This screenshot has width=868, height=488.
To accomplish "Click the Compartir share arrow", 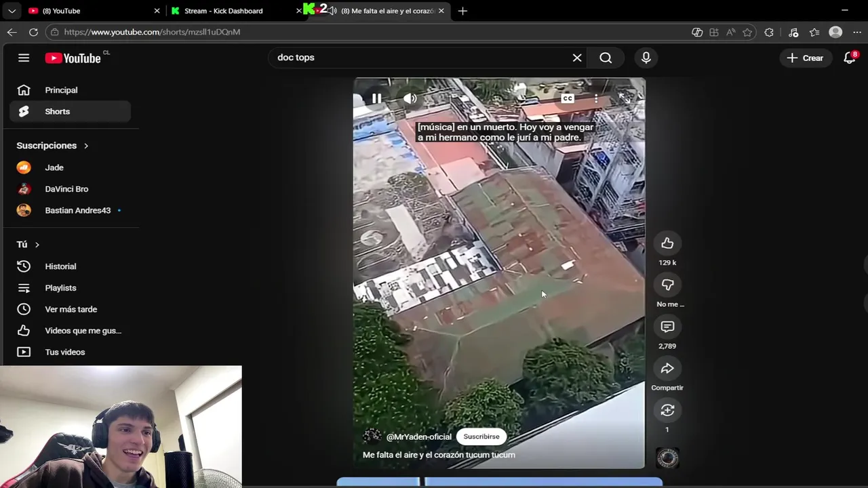I will coord(667,369).
